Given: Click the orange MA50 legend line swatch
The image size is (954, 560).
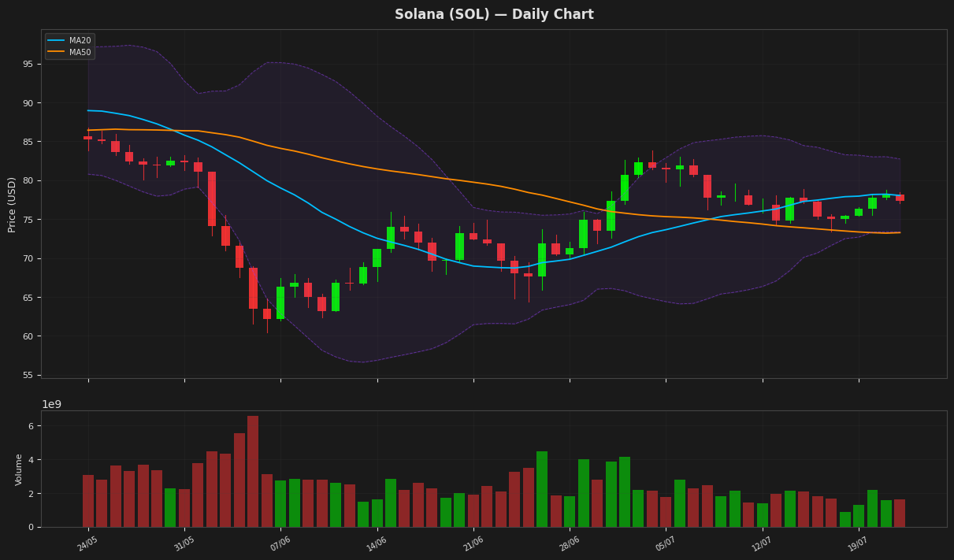Looking at the screenshot, I should coord(56,53).
